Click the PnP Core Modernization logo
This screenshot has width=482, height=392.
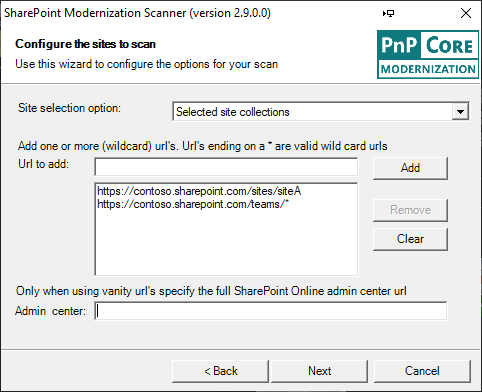pos(428,54)
